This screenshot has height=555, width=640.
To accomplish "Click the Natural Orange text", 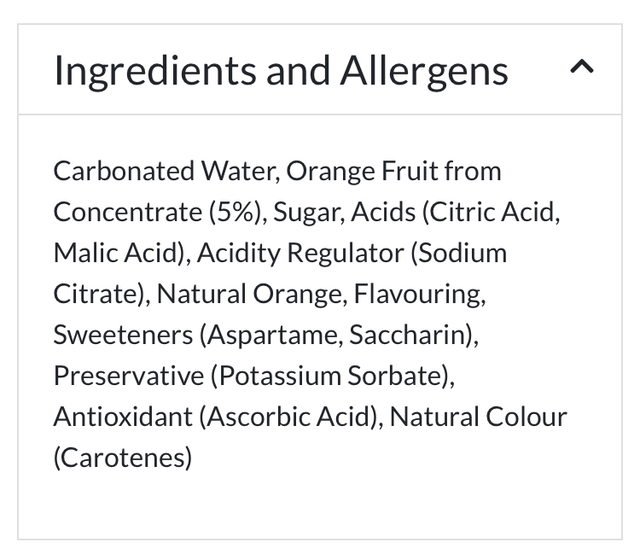I will point(238,294).
